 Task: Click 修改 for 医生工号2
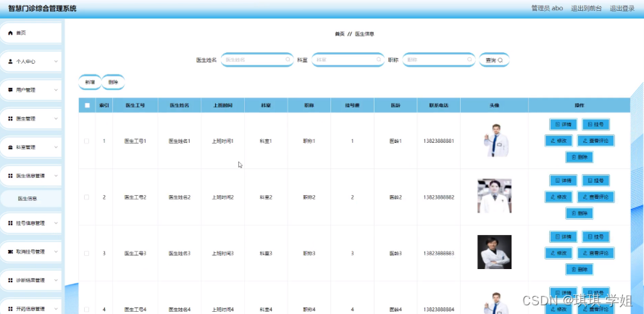point(559,197)
